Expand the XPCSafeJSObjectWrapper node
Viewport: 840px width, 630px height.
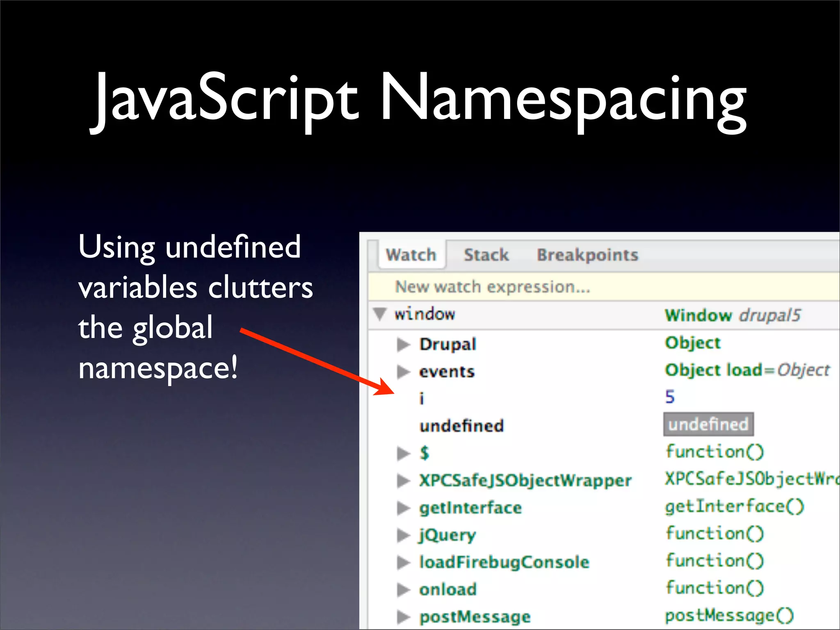coord(404,481)
